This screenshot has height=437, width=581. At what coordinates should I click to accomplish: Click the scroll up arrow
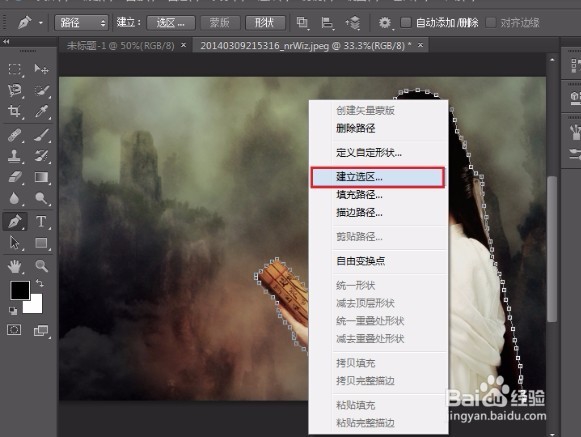coord(552,59)
